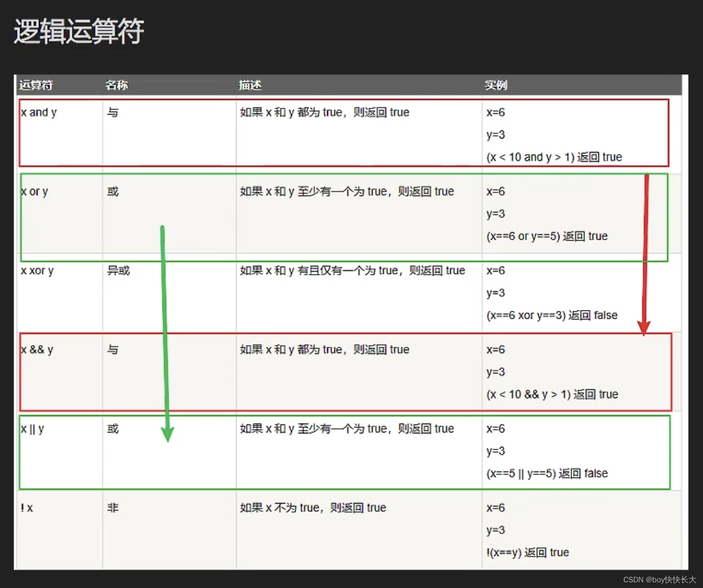Click 与 in the 'x && y' row
Screen dimensions: 703x588
point(113,350)
